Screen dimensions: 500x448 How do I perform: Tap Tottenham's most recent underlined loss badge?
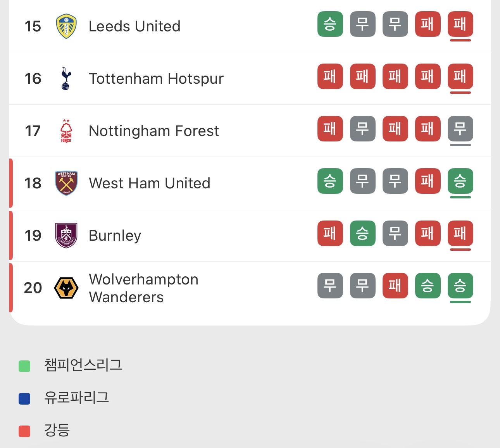tap(460, 76)
